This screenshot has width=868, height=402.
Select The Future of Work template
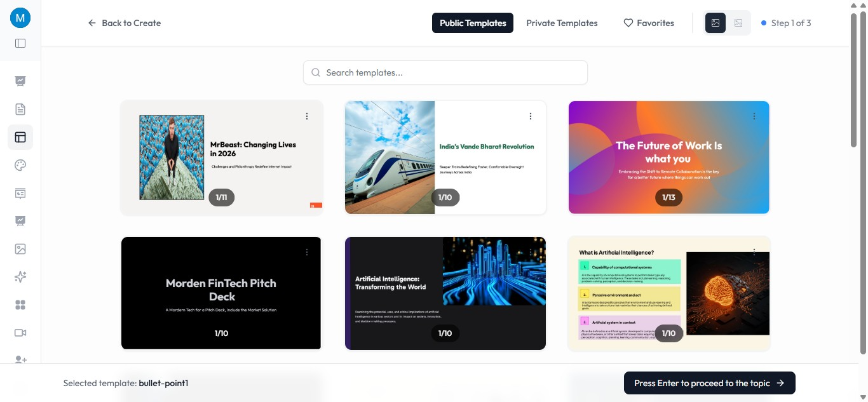pos(669,157)
